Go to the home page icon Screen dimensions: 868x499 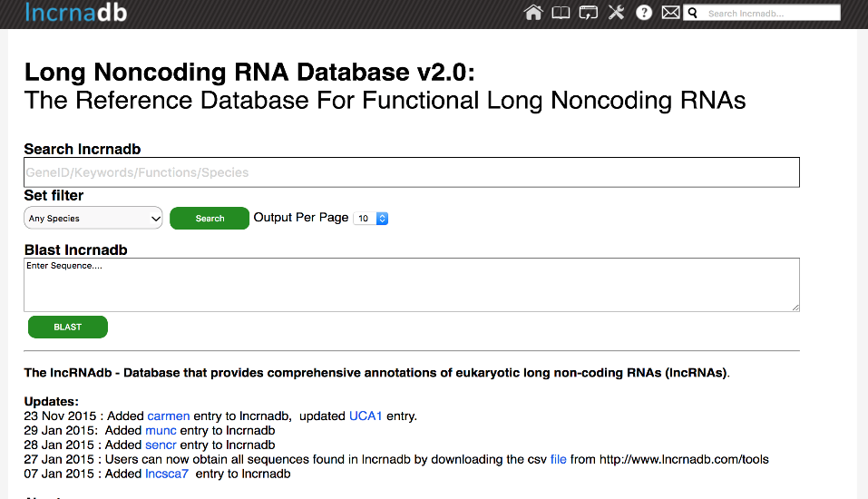pyautogui.click(x=533, y=13)
